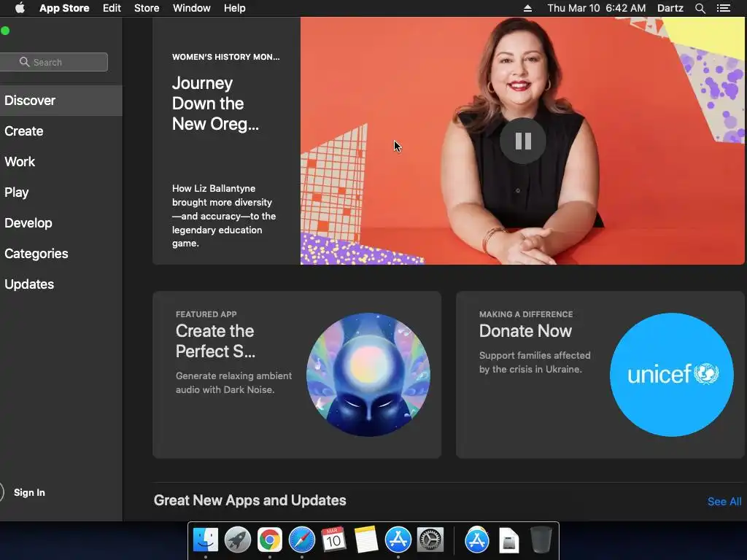
Task: Open the Store menu
Action: [x=147, y=8]
